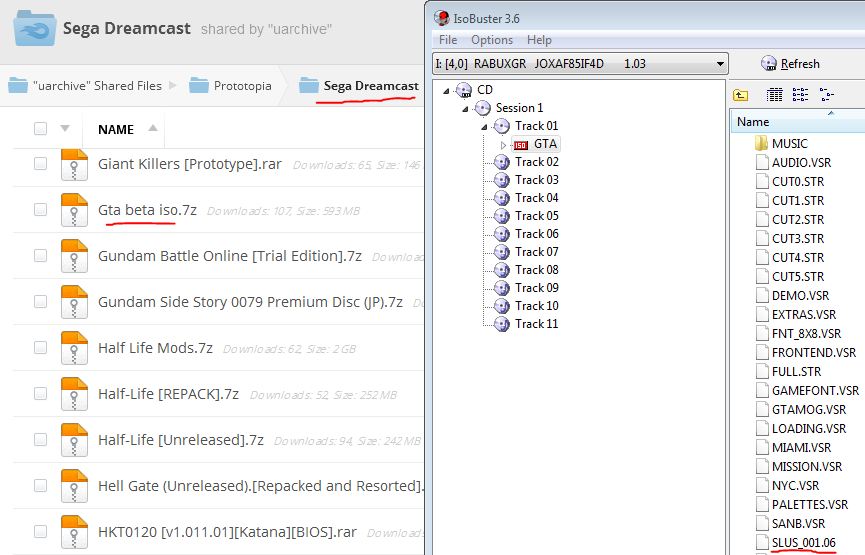
Task: Open Gta beta iso.7z file link
Action: pos(147,210)
